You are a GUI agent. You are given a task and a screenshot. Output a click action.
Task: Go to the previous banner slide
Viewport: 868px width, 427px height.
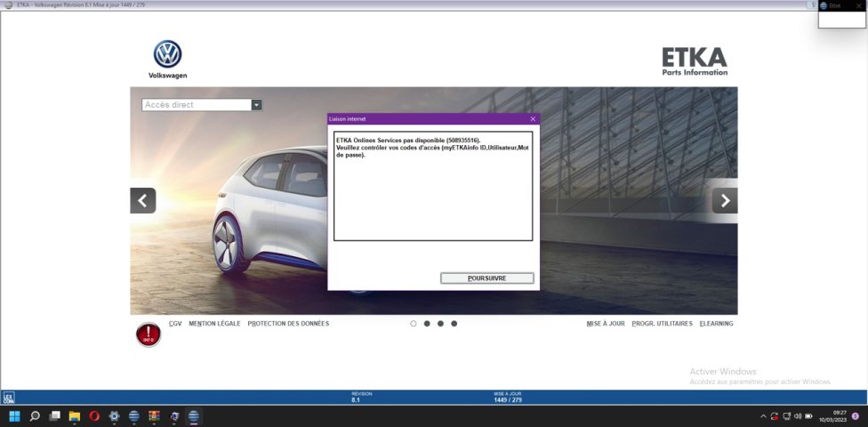click(x=143, y=200)
